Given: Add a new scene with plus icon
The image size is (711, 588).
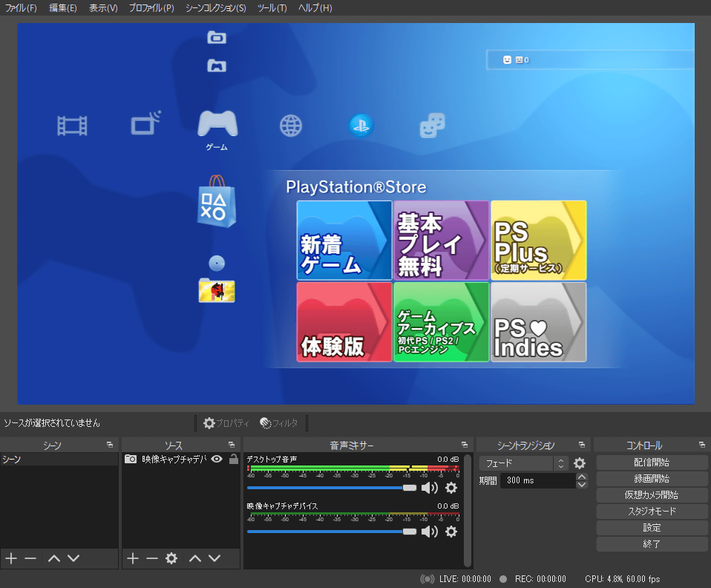Looking at the screenshot, I should (11, 558).
